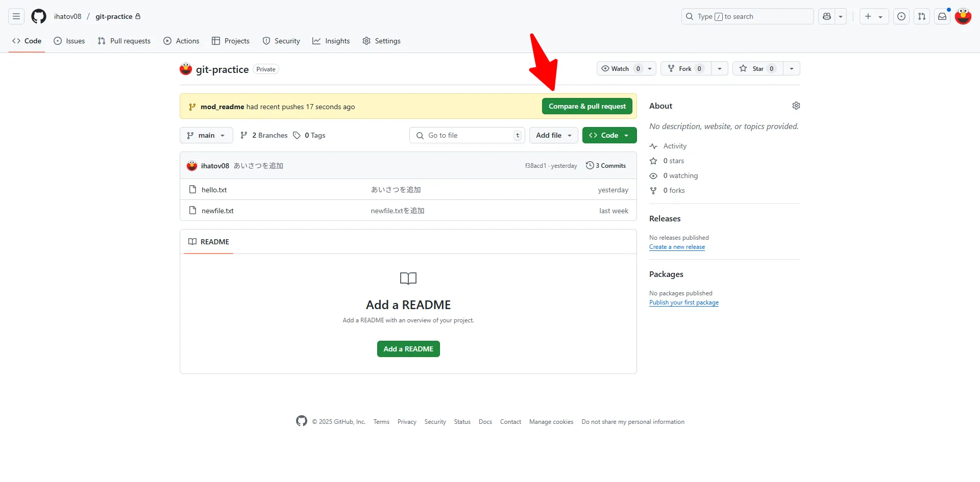Image resolution: width=980 pixels, height=482 pixels.
Task: Open the Terms footer link
Action: click(381, 422)
